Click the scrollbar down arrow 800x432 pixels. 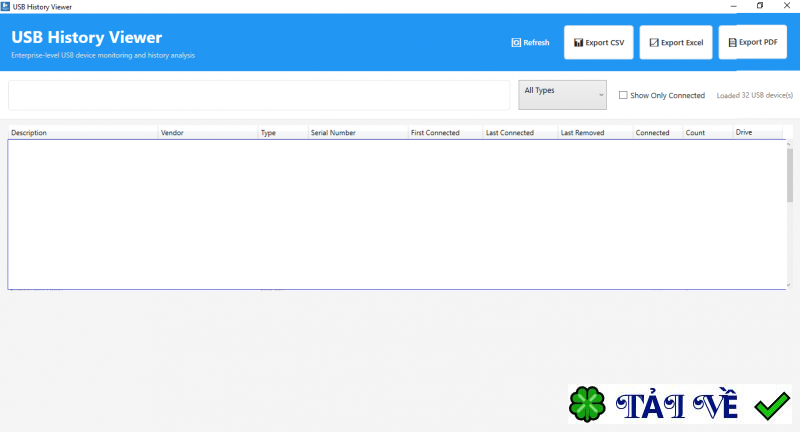(x=789, y=285)
